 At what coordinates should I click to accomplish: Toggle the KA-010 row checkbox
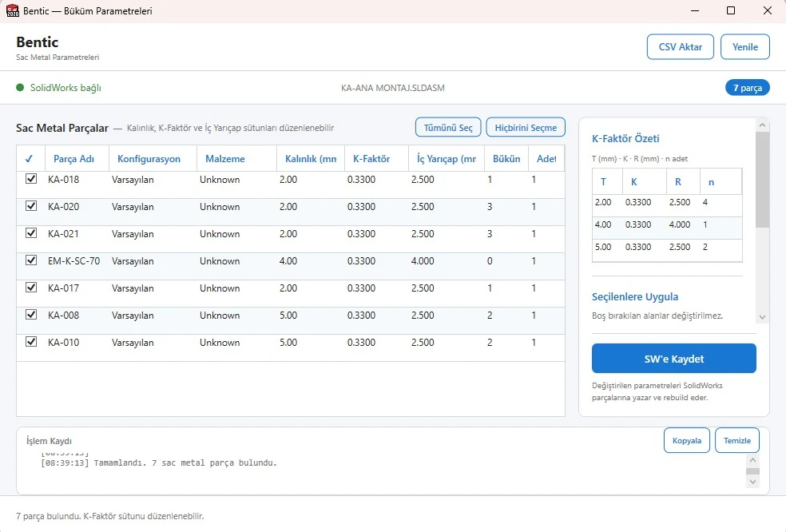click(31, 341)
